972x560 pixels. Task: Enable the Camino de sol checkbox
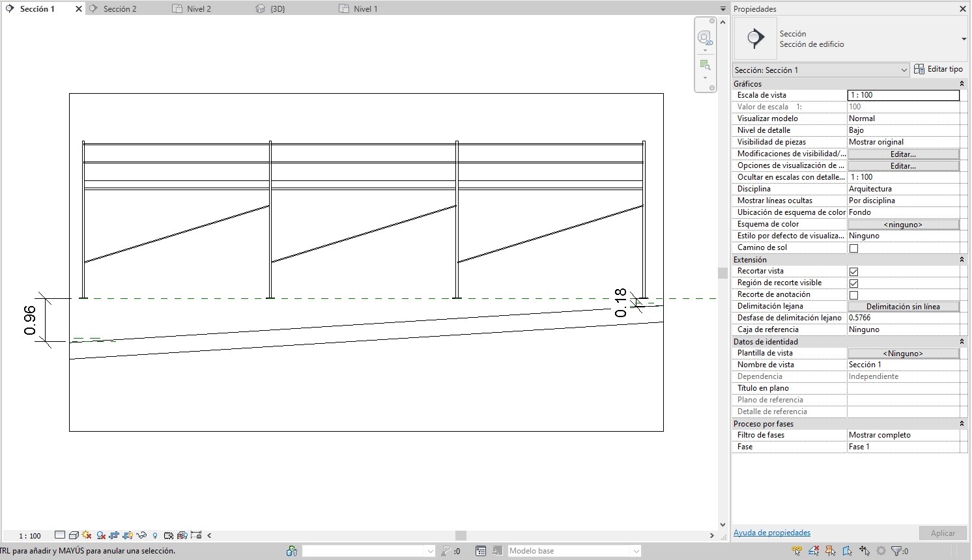[x=853, y=248]
